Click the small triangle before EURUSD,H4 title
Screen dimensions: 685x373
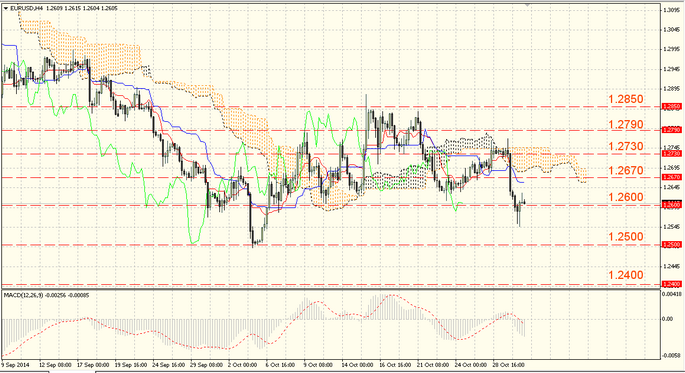[5, 8]
